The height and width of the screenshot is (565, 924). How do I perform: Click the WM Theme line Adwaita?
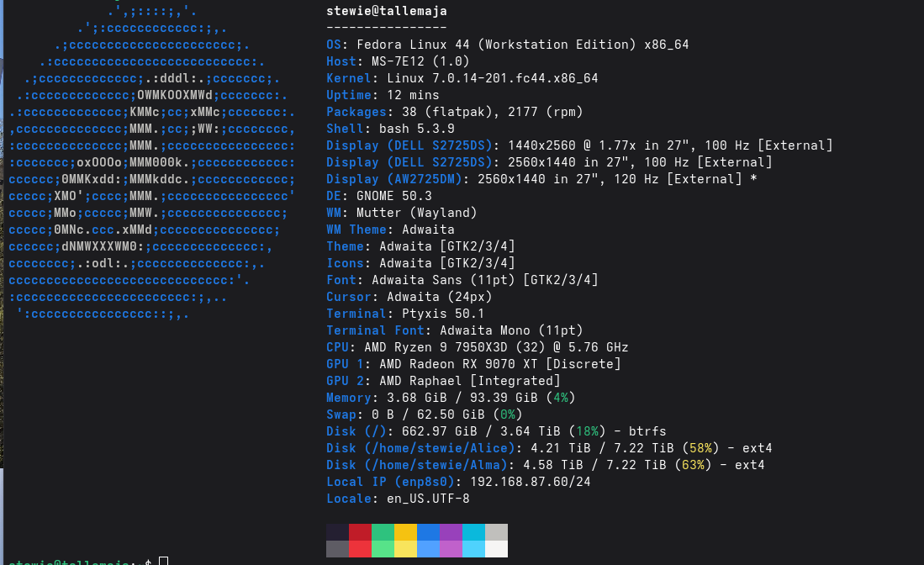pyautogui.click(x=390, y=230)
